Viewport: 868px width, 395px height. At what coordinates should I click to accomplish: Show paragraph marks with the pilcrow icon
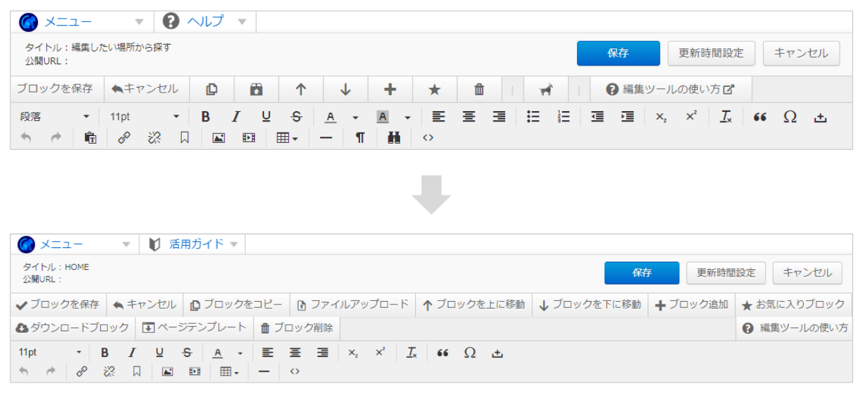pyautogui.click(x=360, y=137)
